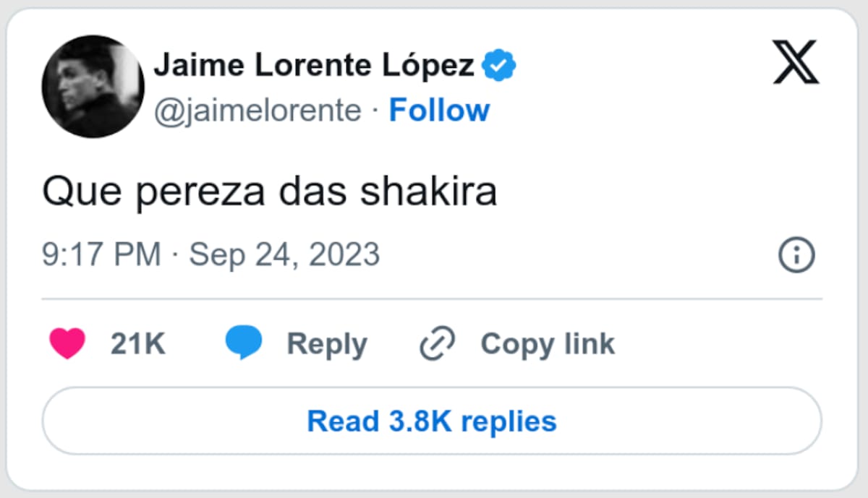Viewport: 868px width, 498px height.
Task: Click the Reply text label
Action: pos(327,344)
